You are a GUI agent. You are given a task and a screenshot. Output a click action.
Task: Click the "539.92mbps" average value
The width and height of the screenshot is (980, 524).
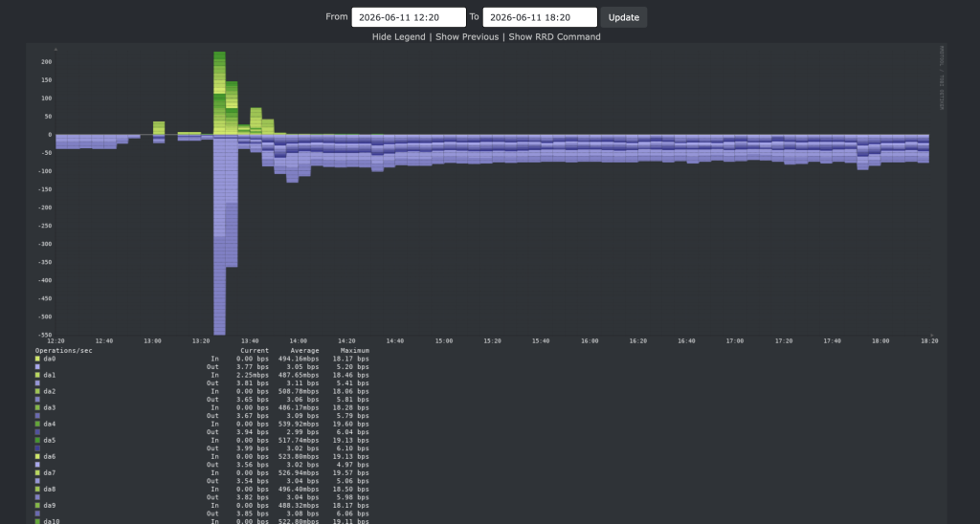click(x=299, y=424)
